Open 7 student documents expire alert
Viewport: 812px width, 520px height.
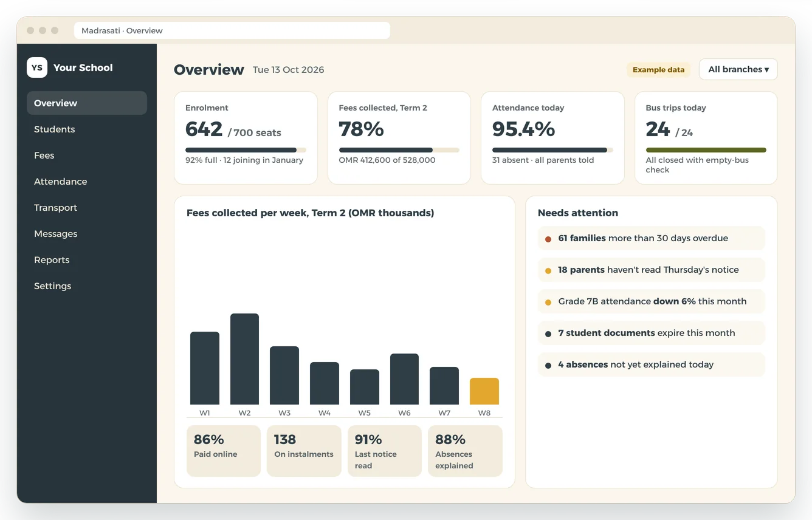point(651,333)
